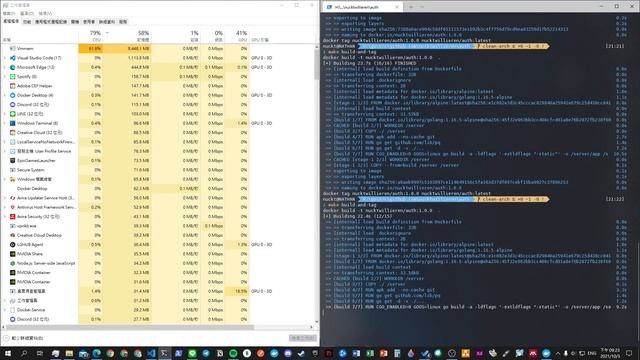Switch to the Services tab
The image size is (640, 360).
pyautogui.click(x=123, y=22)
